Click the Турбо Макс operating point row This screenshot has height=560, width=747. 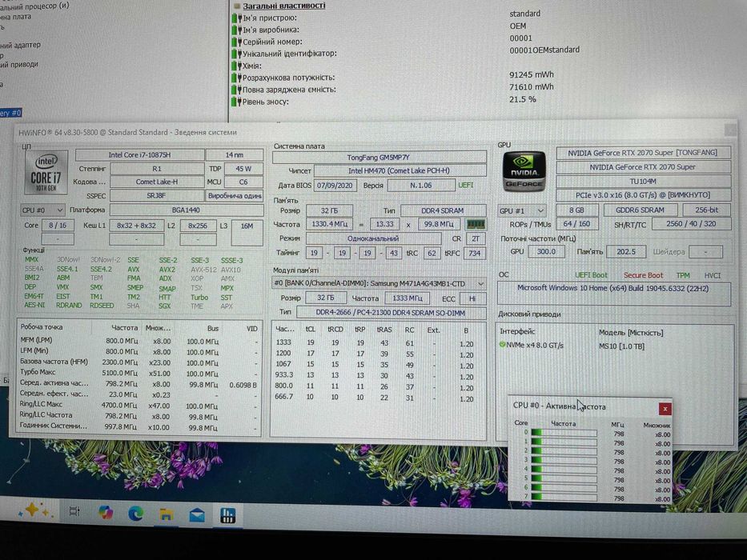(x=139, y=373)
